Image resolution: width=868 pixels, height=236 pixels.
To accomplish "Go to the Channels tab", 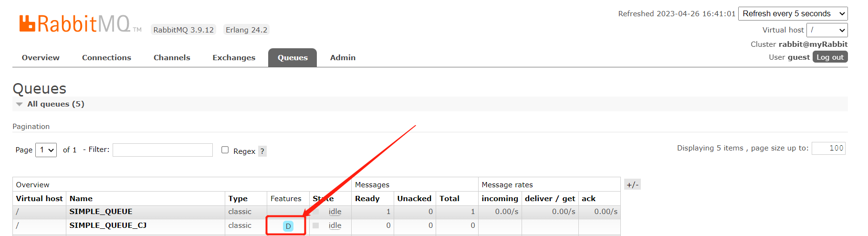I will pos(172,58).
